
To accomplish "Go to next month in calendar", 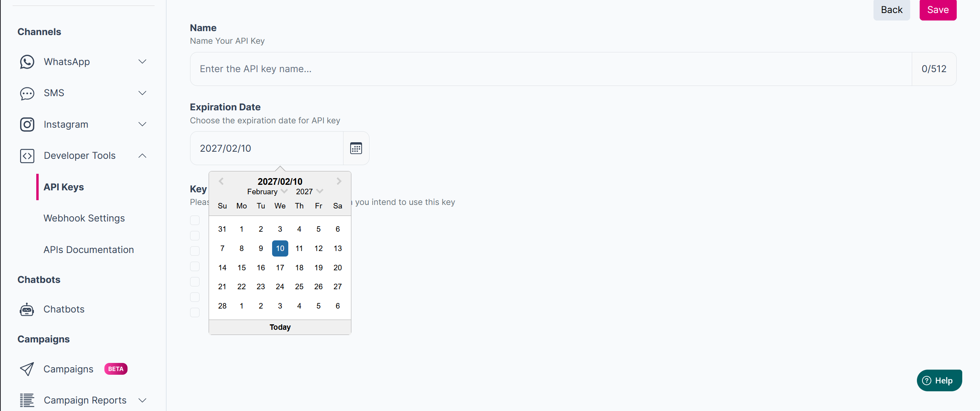I will tap(339, 181).
